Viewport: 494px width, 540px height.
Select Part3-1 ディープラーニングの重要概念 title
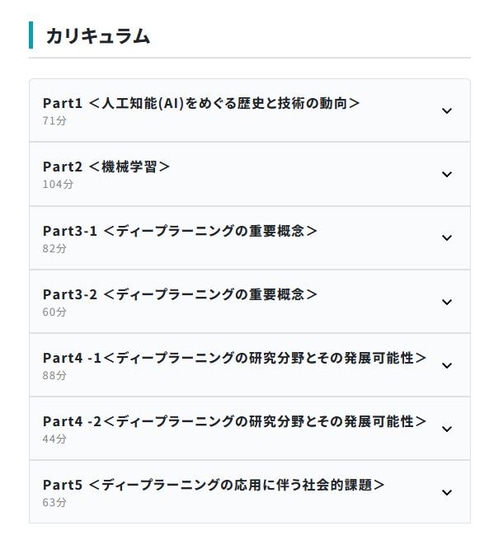180,231
